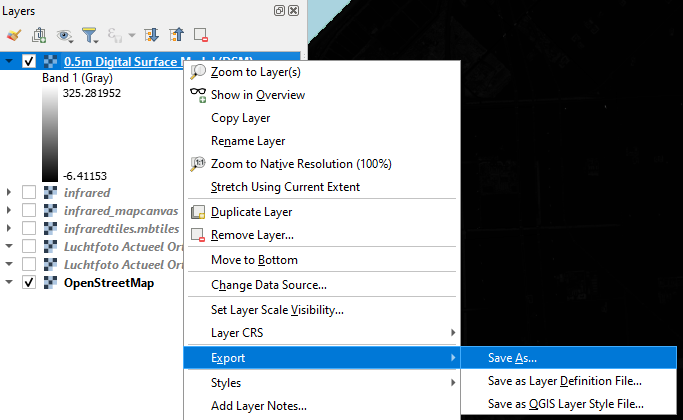Click raster icon beside infraredtiles.mbtiles layer
This screenshot has width=683, height=420.
[x=51, y=228]
